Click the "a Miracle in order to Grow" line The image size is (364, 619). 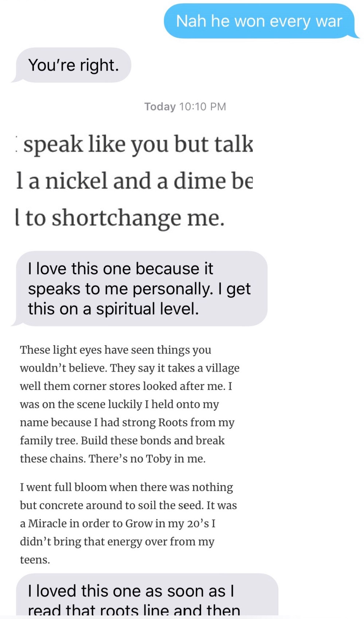[117, 524]
